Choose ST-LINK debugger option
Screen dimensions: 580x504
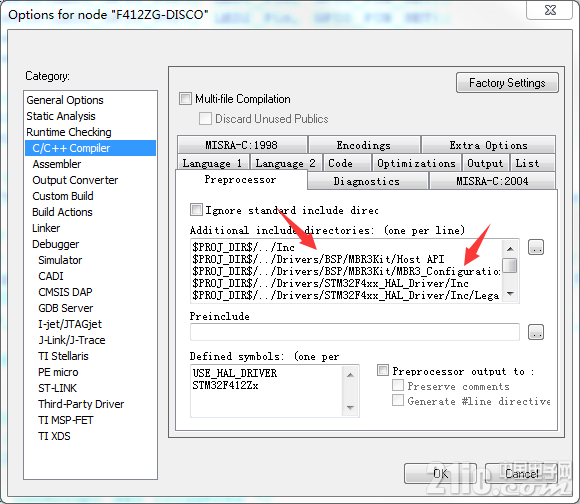tap(57, 388)
